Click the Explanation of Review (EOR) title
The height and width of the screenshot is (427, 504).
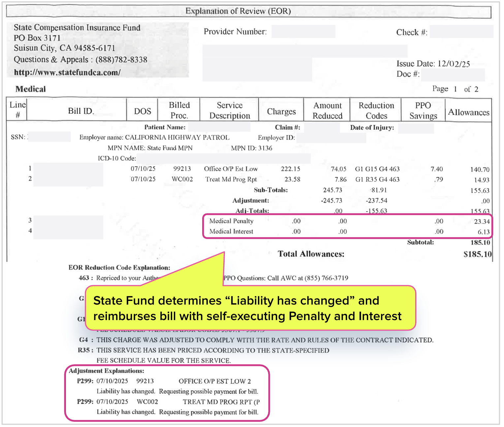coord(238,11)
